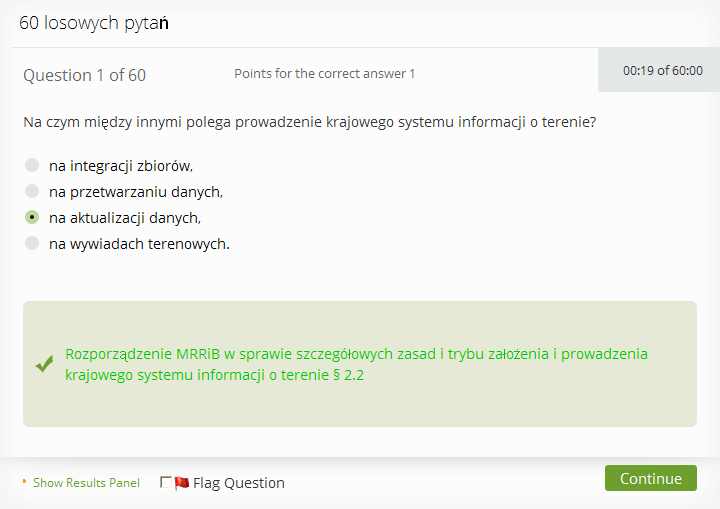Click the orange bullet beside Show Results Panel
720x509 pixels.
point(24,481)
